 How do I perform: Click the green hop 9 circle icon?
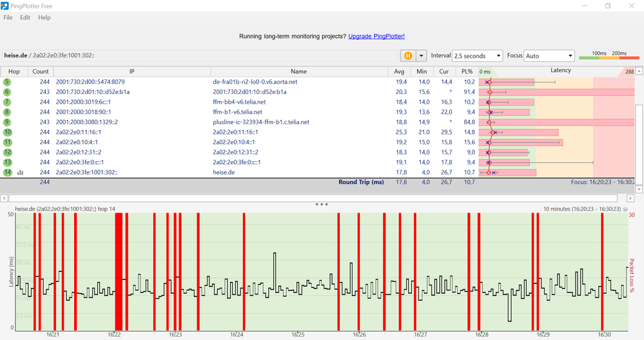tap(8, 122)
